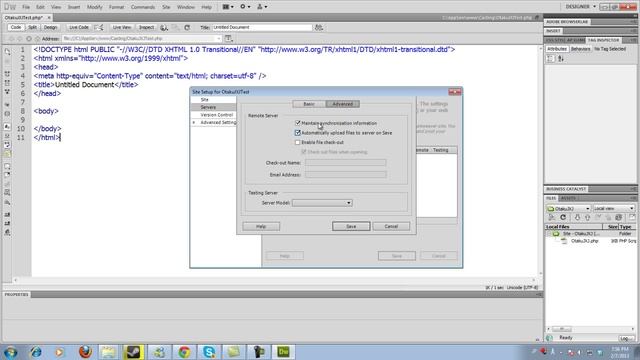Switch to Design view
The height and width of the screenshot is (360, 640).
point(50,27)
